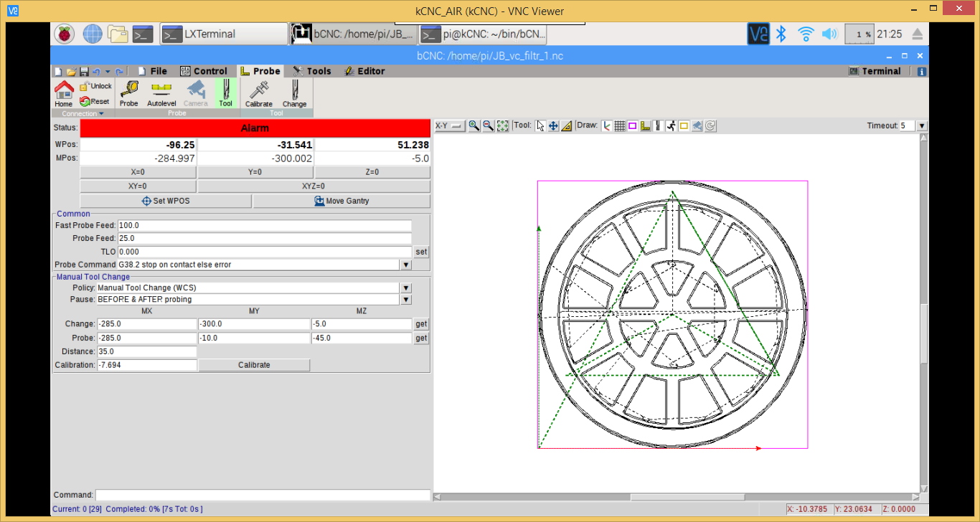980x522 pixels.
Task: Click the volume speaker tray icon
Action: coord(829,34)
